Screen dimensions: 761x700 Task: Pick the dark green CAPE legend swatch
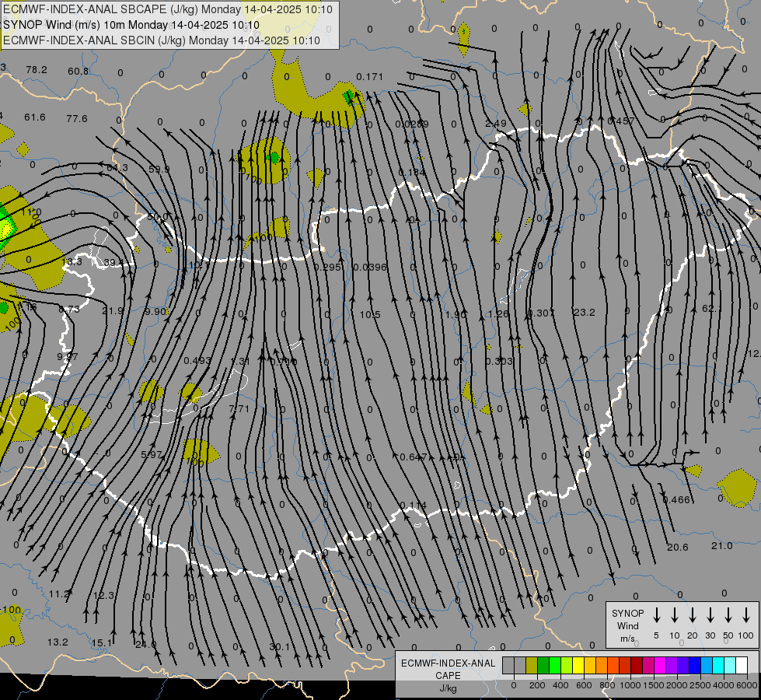543,666
